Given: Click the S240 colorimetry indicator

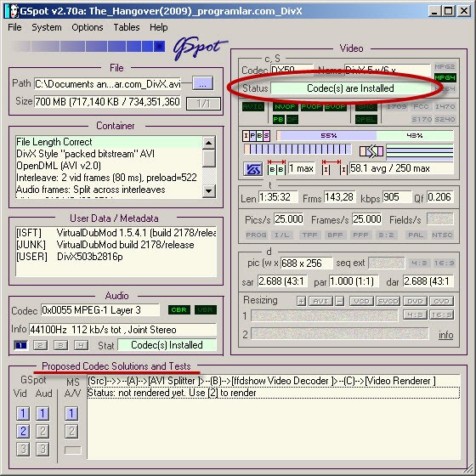Looking at the screenshot, I should tap(445, 119).
